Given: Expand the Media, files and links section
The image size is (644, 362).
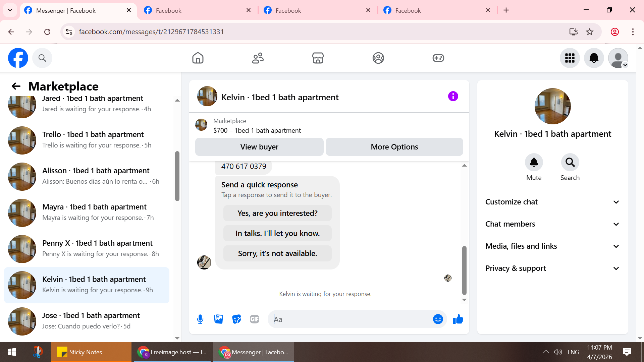Looking at the screenshot, I should point(553,246).
